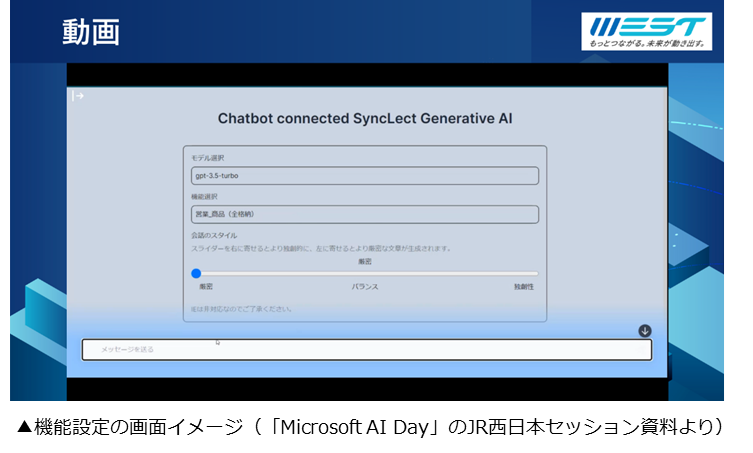This screenshot has width=753, height=453.
Task: Open the 機能選択 dropdown showing 営業_商品
Action: coord(364,214)
